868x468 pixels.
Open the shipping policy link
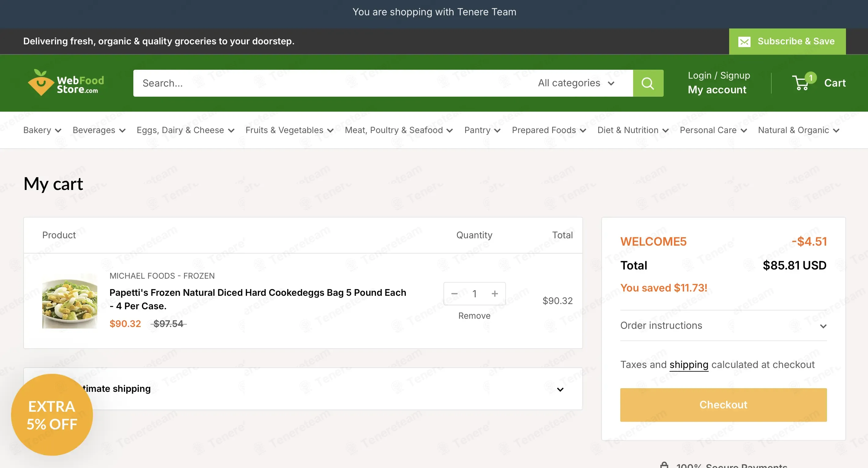689,365
